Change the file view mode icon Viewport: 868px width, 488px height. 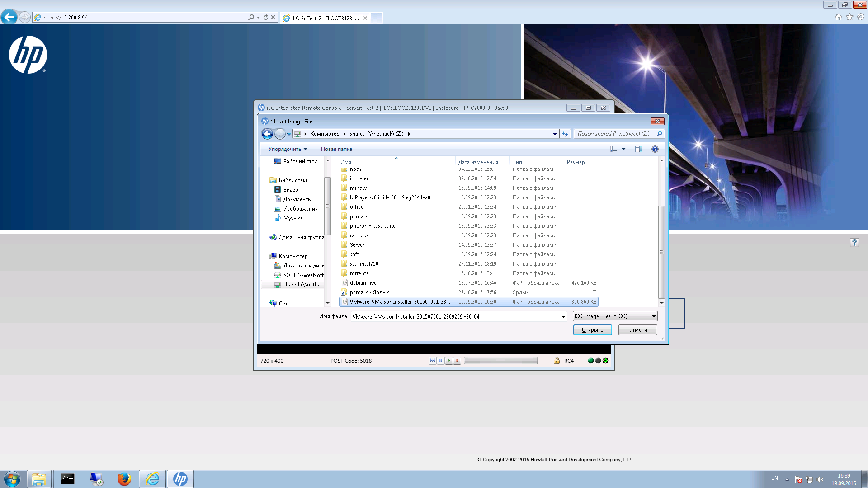[x=613, y=149]
